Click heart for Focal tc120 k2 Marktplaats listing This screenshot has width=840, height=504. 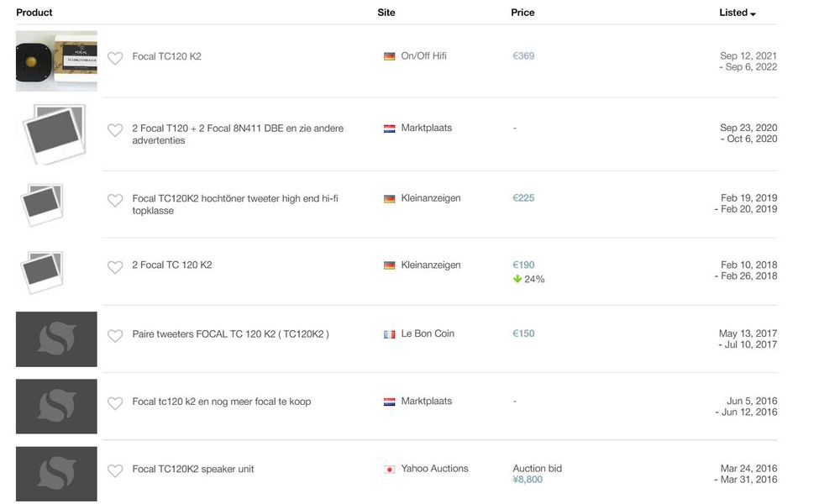point(115,403)
